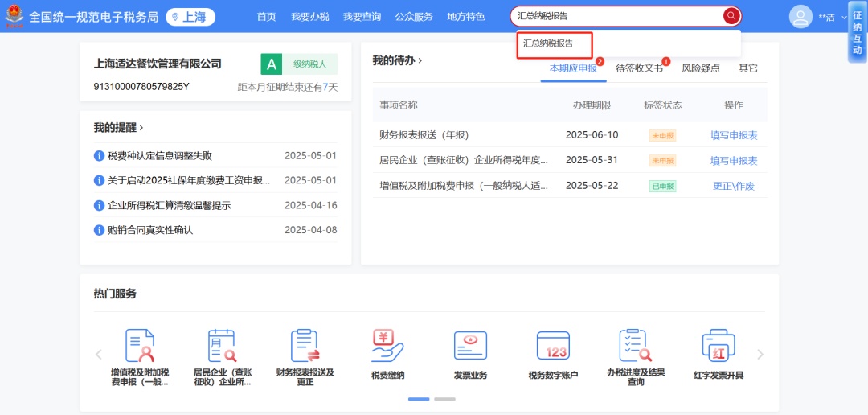The image size is (868, 415).
Task: Click the company name 上海适达餐饮管理有限公司
Action: click(x=158, y=64)
